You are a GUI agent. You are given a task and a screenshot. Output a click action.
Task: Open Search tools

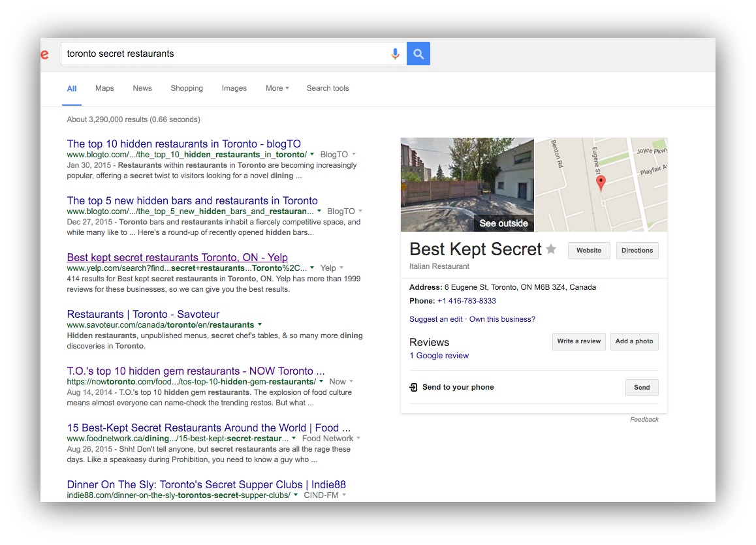tap(328, 88)
